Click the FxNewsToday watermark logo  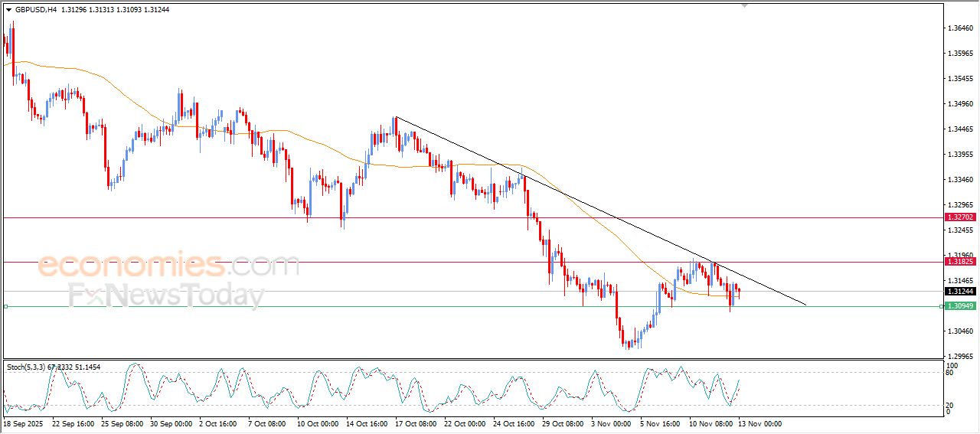pos(166,295)
